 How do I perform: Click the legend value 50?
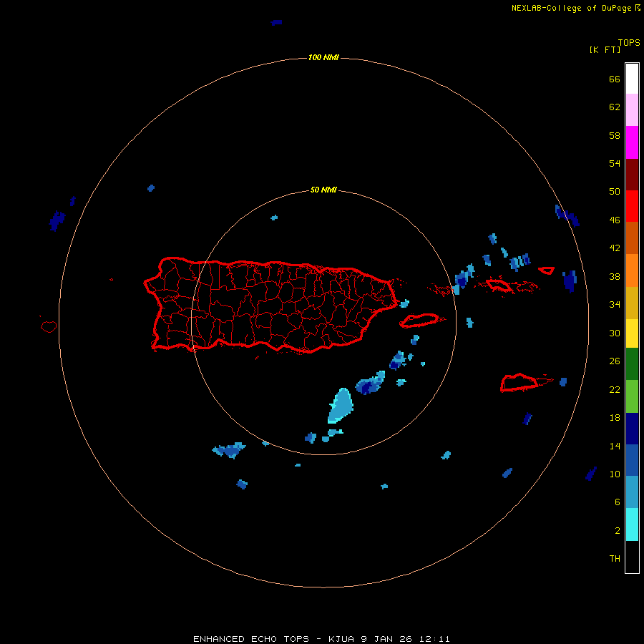(615, 192)
